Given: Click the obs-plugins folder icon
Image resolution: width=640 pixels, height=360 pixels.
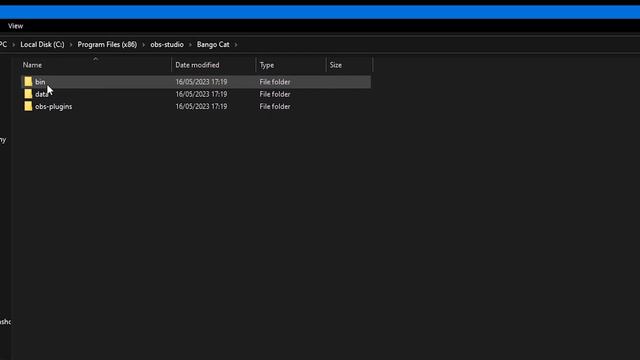Looking at the screenshot, I should 28,106.
